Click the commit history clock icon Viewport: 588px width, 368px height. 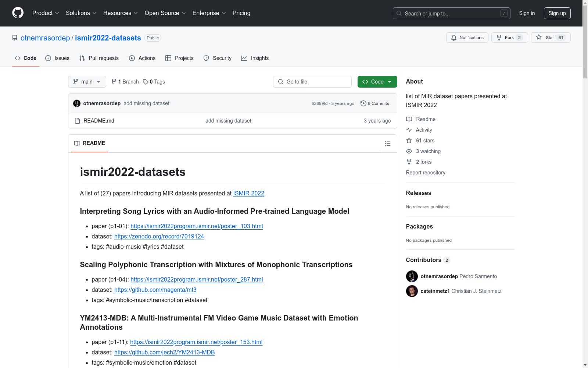coord(363,103)
